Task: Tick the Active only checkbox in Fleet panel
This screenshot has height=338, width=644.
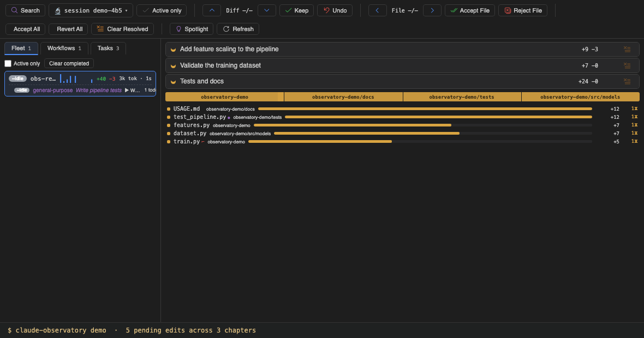Action: [8, 64]
